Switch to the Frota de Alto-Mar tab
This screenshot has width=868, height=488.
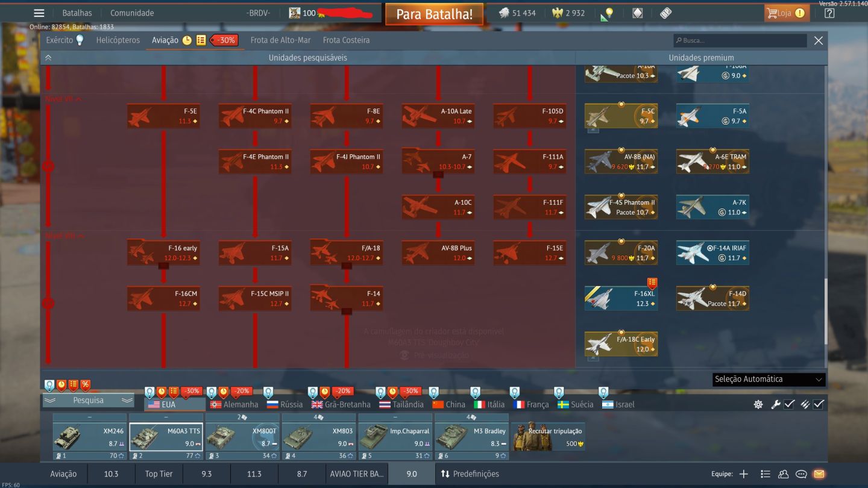point(280,40)
